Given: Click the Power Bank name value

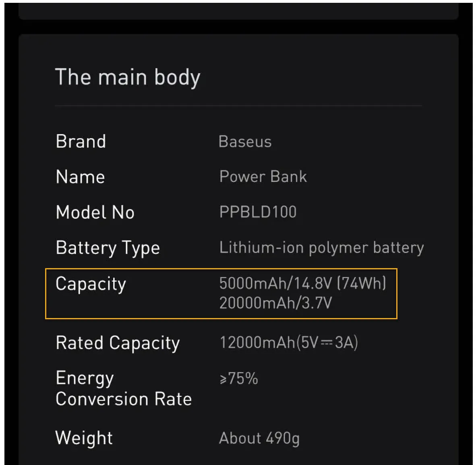Looking at the screenshot, I should point(263,177).
